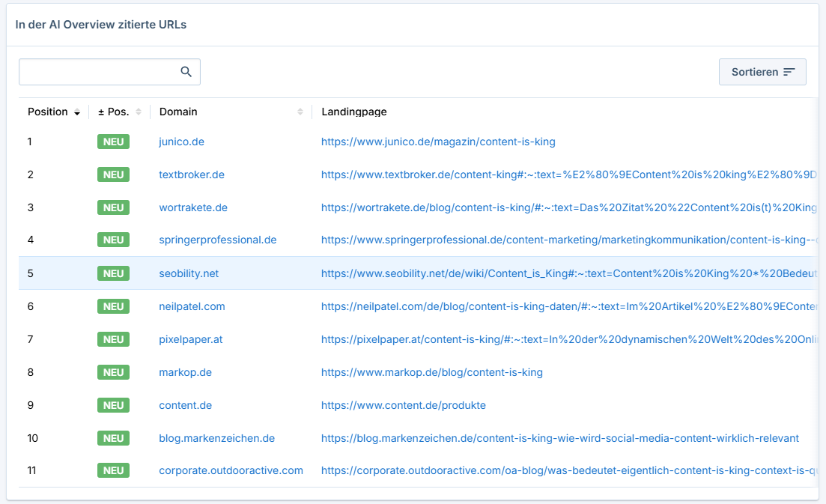Click the magnifying glass search icon

186,71
